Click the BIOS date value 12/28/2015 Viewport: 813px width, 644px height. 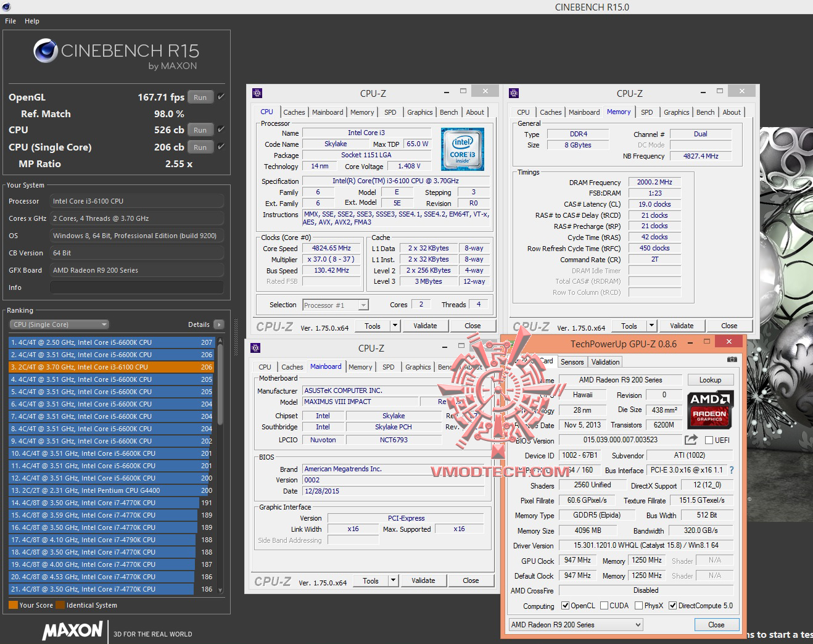pos(394,491)
